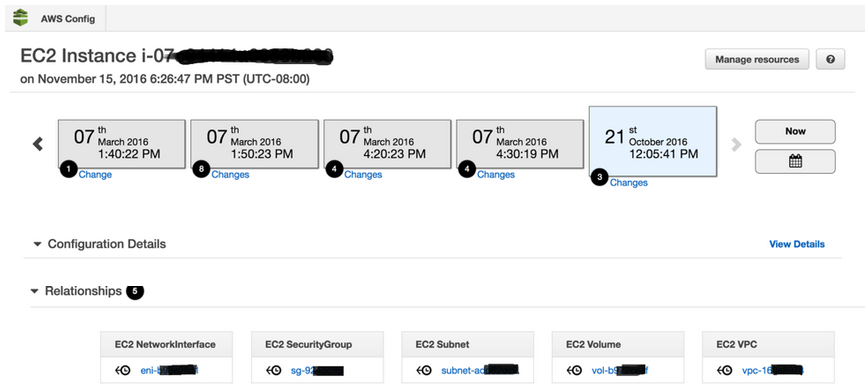This screenshot has width=868, height=391.
Task: Collapse the Configuration Details section
Action: pyautogui.click(x=37, y=244)
